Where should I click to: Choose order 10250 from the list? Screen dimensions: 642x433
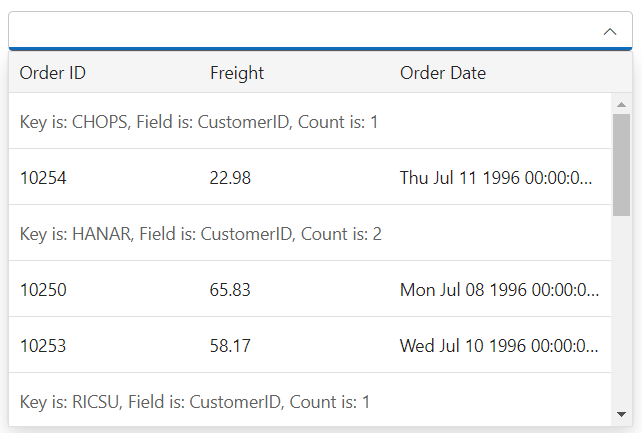click(310, 289)
